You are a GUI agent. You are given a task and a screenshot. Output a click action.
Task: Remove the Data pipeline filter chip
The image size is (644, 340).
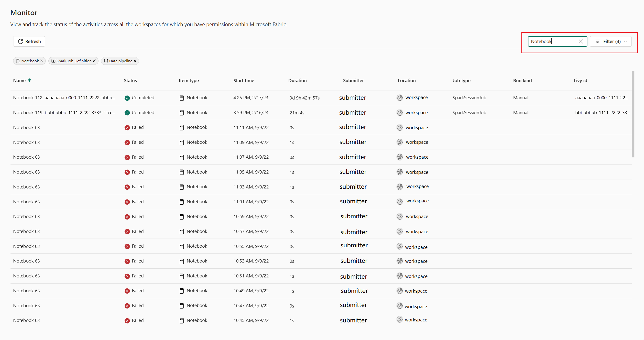(135, 61)
